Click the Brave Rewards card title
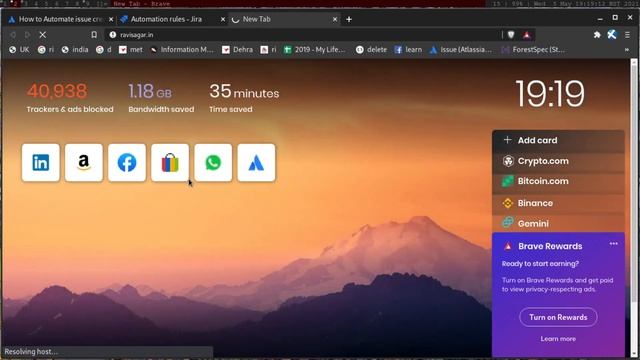Screen dimensions: 640x360 (550, 246)
